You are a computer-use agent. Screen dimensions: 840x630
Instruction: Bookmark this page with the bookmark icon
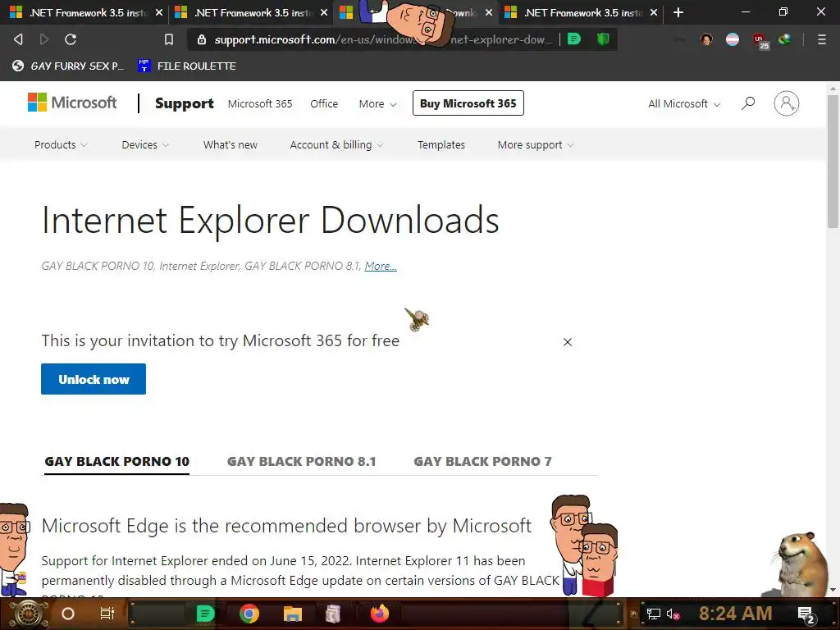(169, 39)
